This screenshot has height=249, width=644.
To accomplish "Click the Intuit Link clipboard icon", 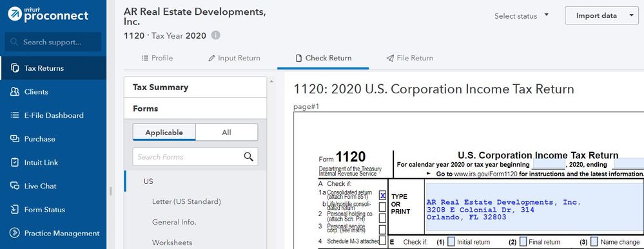I will pos(15,162).
